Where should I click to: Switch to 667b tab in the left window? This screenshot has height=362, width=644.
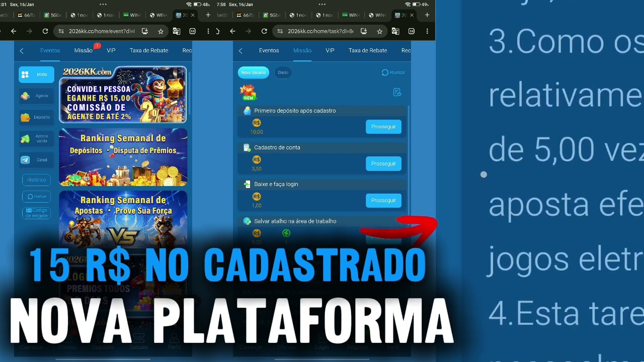26,15
